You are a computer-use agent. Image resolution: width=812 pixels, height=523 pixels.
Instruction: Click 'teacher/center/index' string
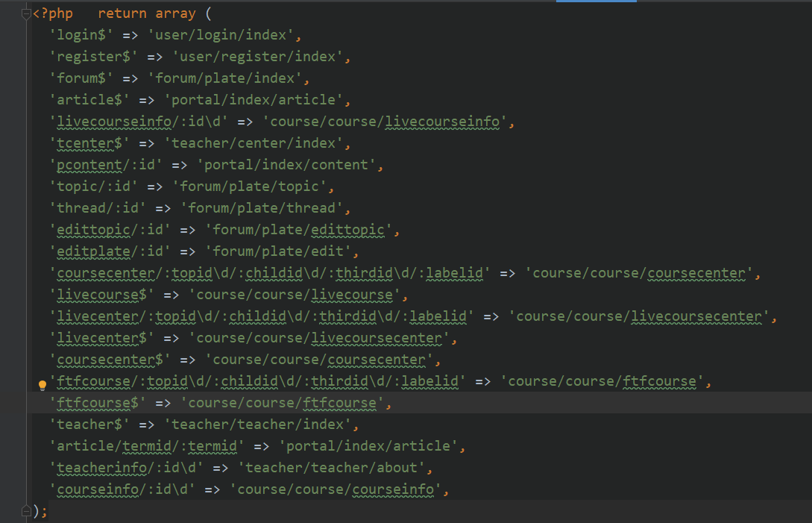[x=254, y=143]
